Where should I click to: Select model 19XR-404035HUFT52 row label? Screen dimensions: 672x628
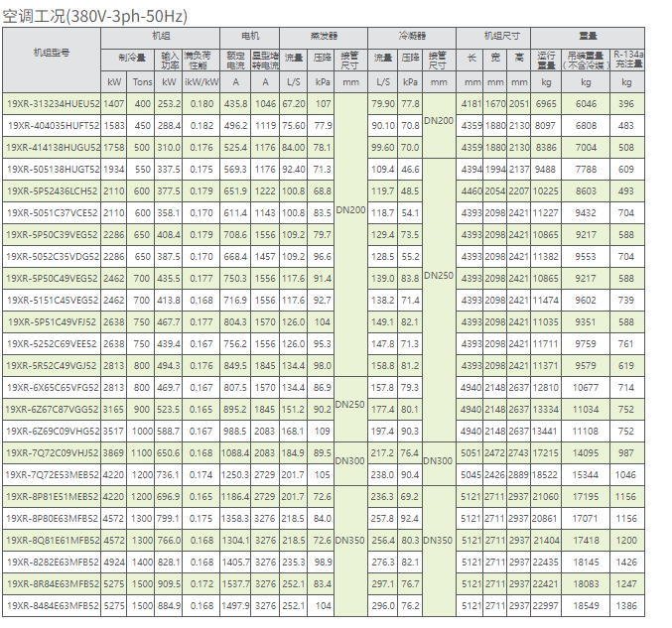(x=52, y=126)
